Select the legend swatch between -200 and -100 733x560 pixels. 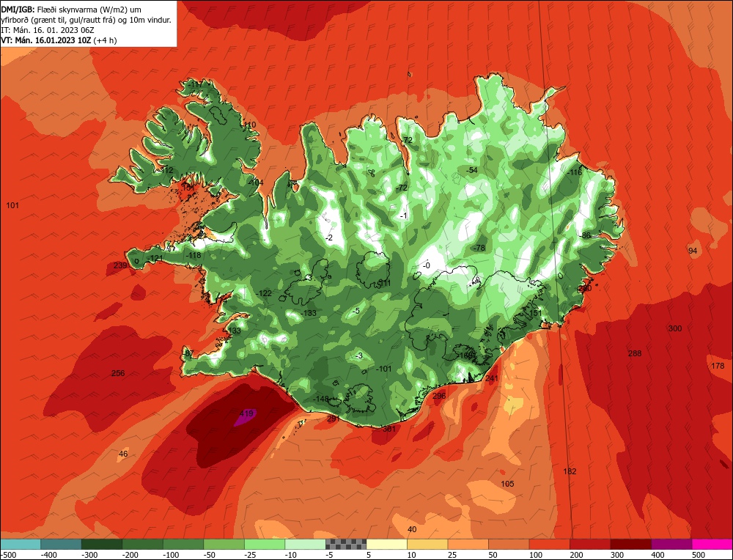coord(143,544)
